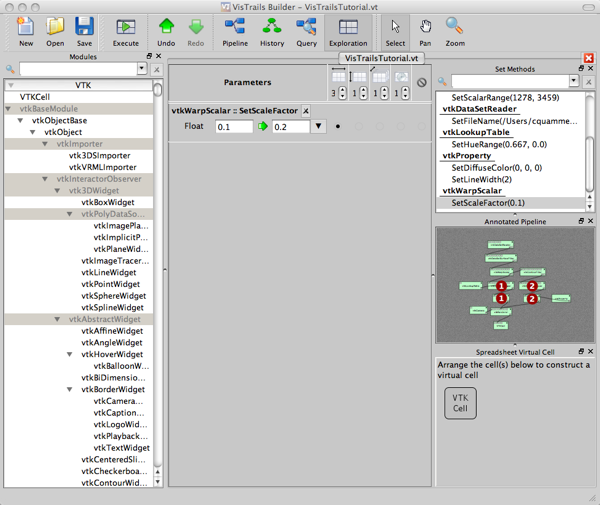Step the time dimension count
Screen dimensions: 600x505
[x=405, y=93]
